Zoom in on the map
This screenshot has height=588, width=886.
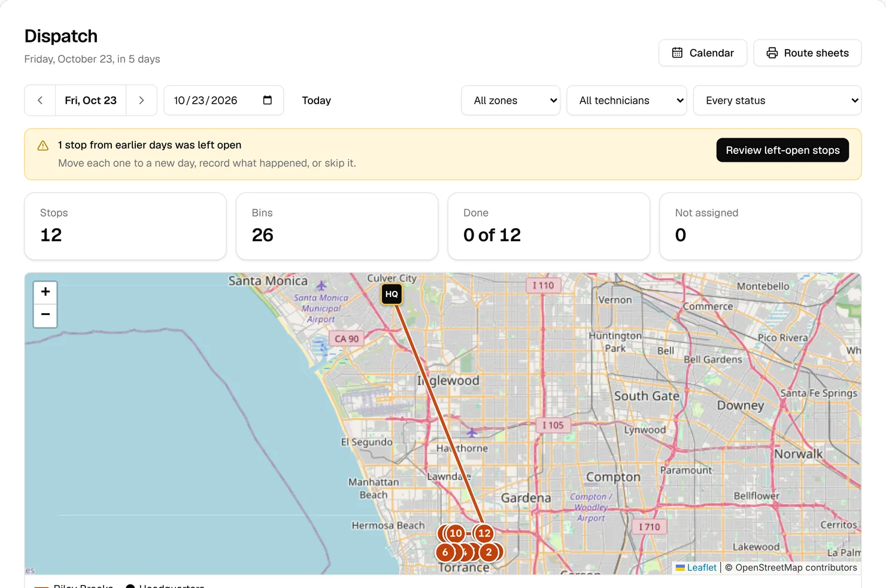[45, 292]
